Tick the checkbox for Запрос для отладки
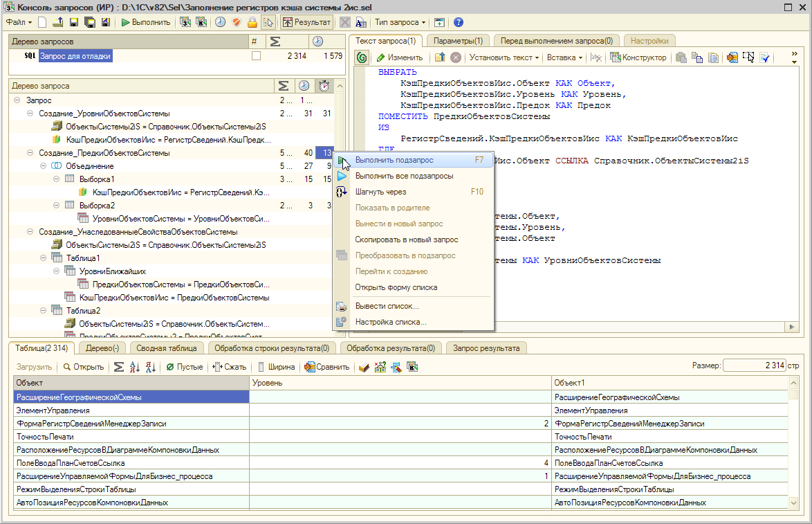The width and height of the screenshot is (812, 524). tap(256, 56)
